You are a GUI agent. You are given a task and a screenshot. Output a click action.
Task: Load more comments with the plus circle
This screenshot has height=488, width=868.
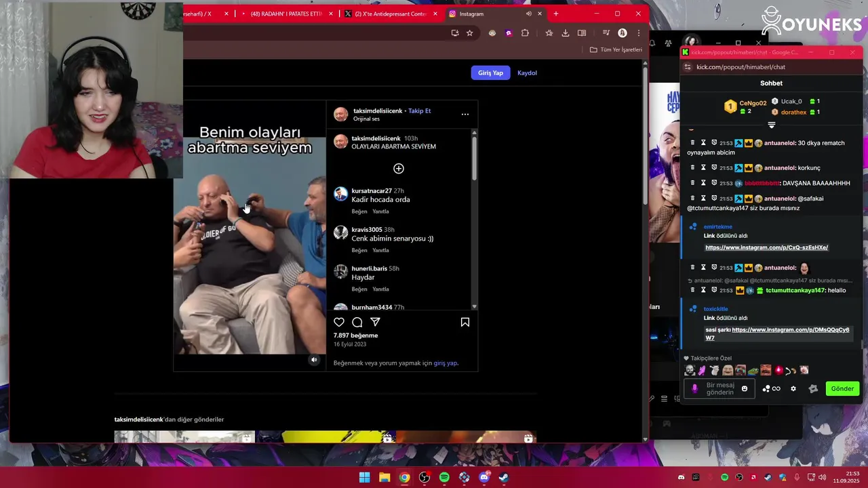pos(399,169)
